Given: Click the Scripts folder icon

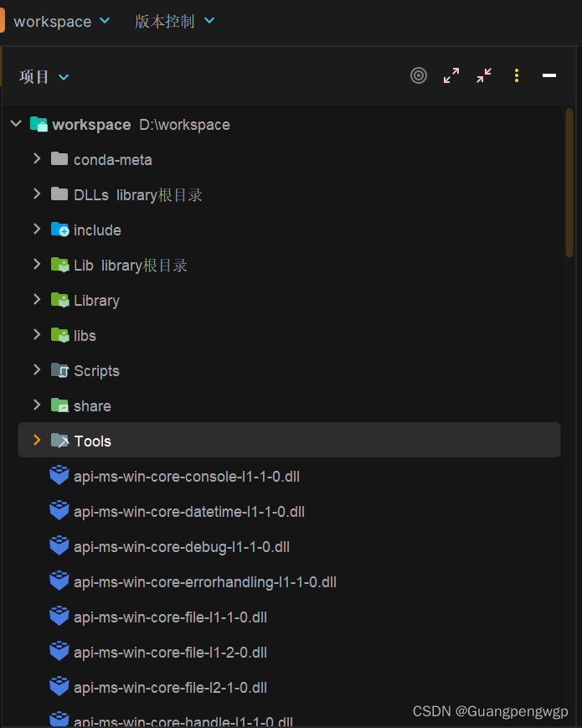Looking at the screenshot, I should coord(59,370).
